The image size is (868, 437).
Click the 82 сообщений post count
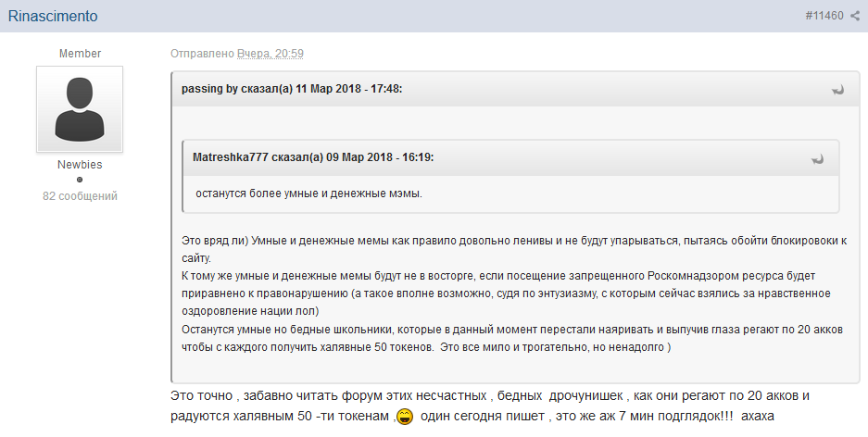click(80, 196)
